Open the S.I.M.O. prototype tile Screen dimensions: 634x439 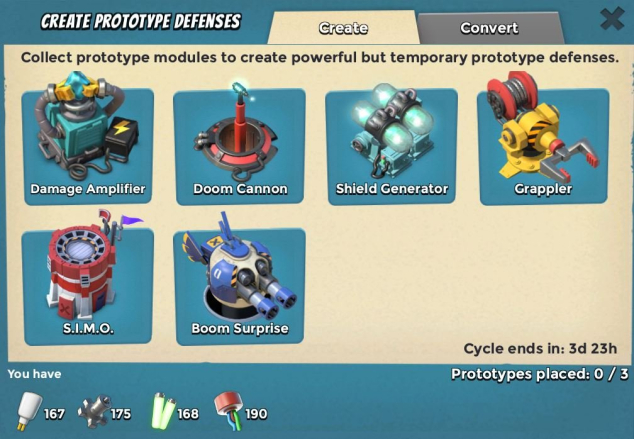pyautogui.click(x=88, y=287)
